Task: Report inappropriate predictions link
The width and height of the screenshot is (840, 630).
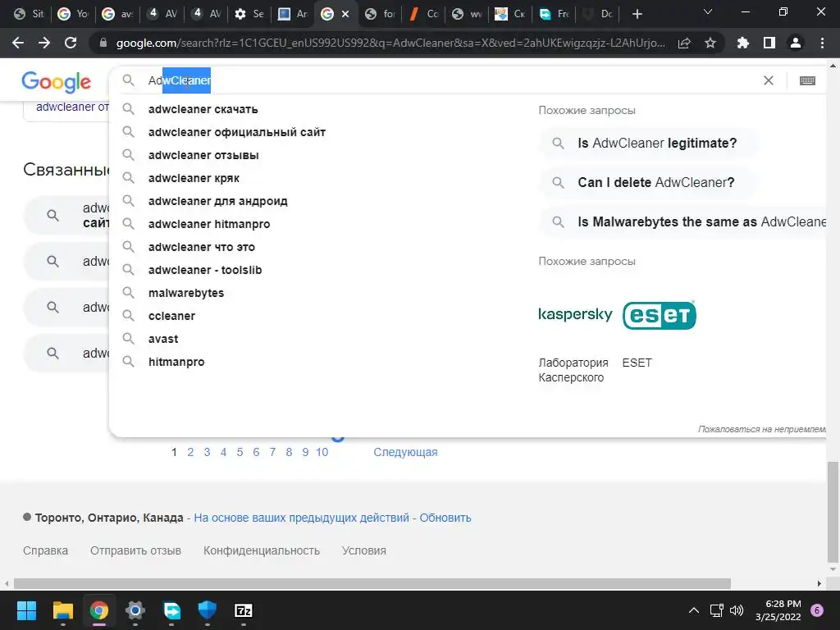Action: click(x=761, y=429)
